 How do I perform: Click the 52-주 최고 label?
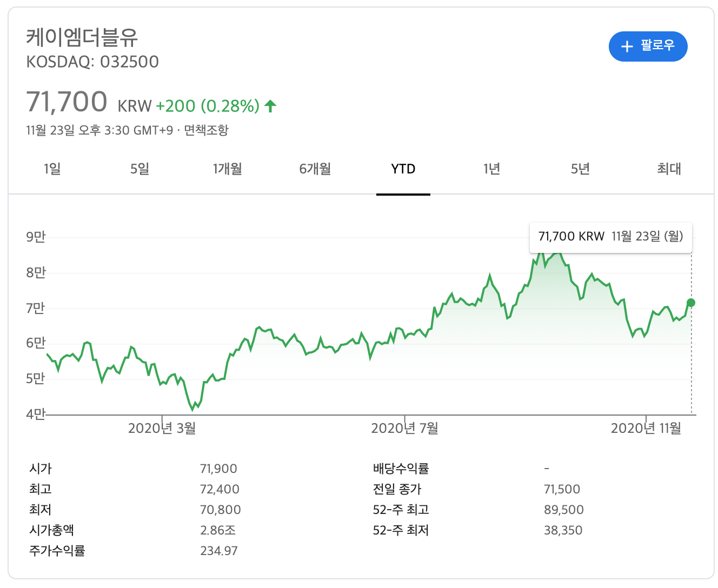[x=401, y=510]
